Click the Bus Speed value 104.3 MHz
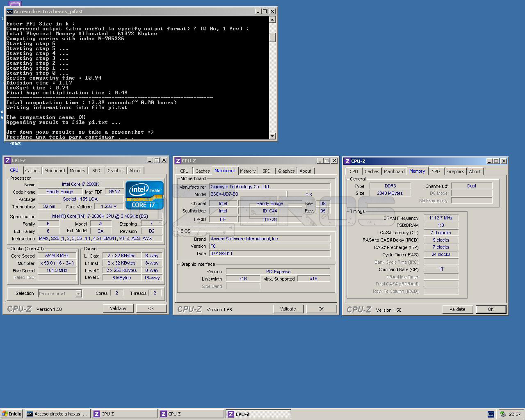 click(57, 270)
